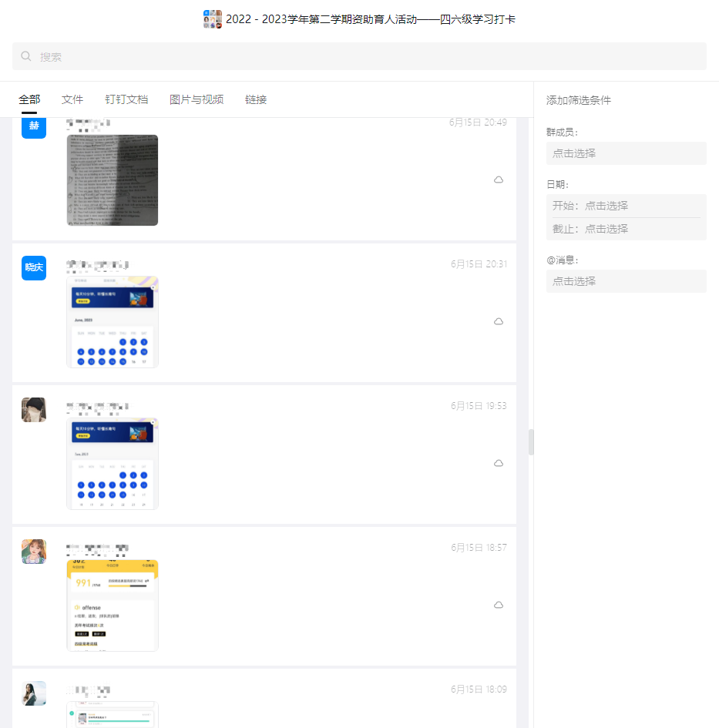Open the 群成员 member selector
Viewport: 719px width, 728px height.
[626, 153]
